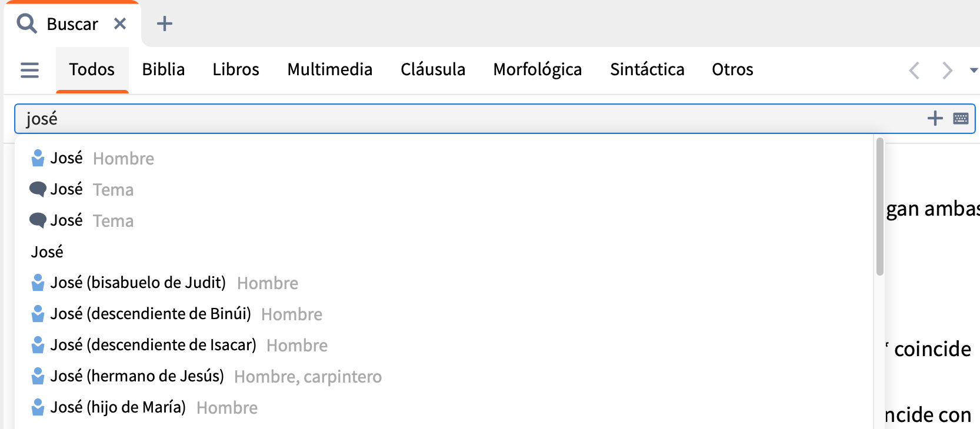Screen dimensions: 980x429
Task: Go back with the left arrow
Action: pyautogui.click(x=914, y=71)
